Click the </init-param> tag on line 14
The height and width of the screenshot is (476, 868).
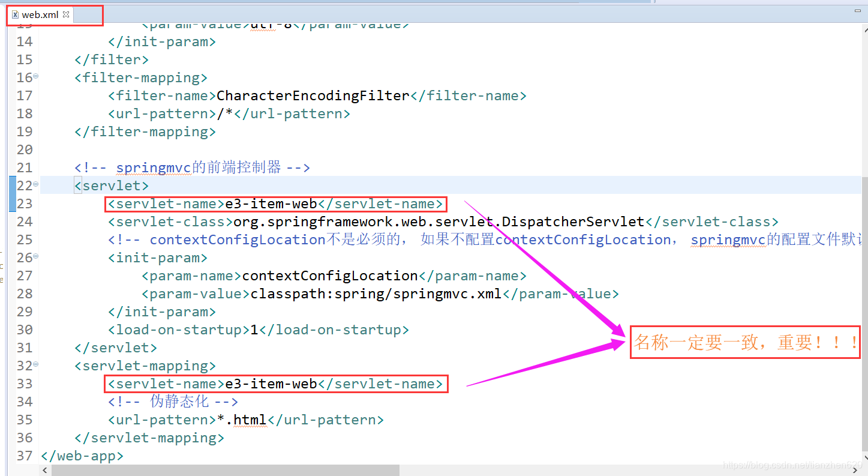[162, 41]
